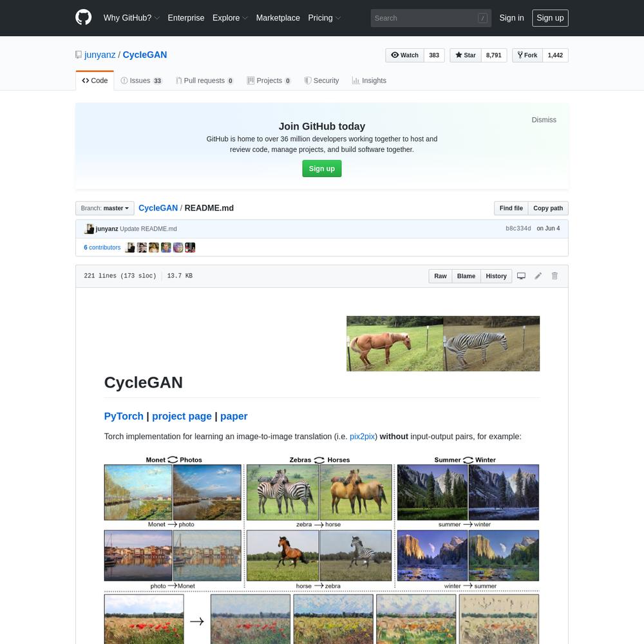Click the "221 lines (173 sloc)" text

coord(120,276)
